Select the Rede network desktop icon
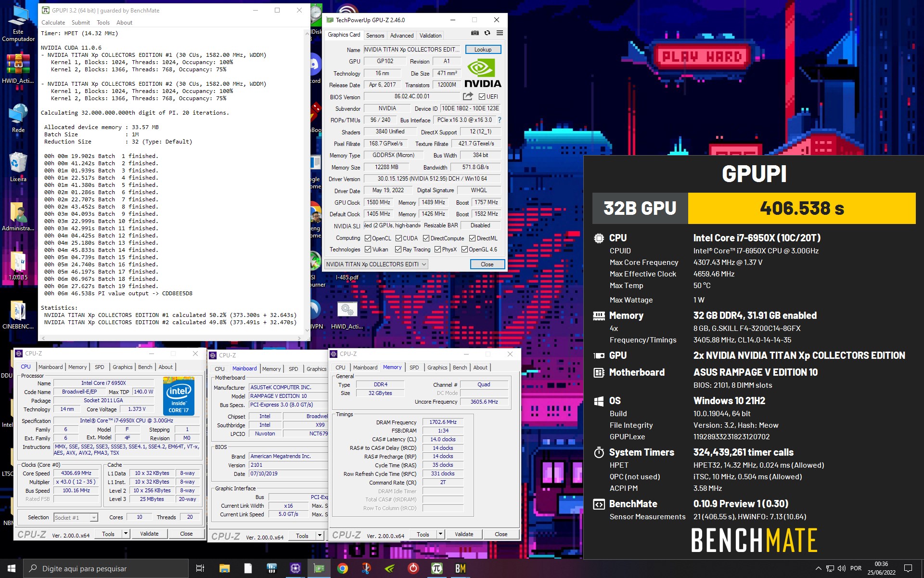This screenshot has width=924, height=578. [18, 118]
